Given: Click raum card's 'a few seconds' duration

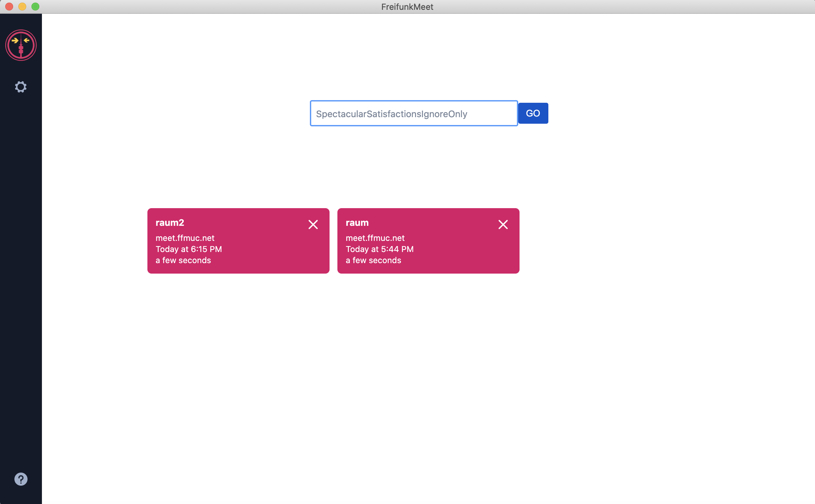Looking at the screenshot, I should point(373,260).
